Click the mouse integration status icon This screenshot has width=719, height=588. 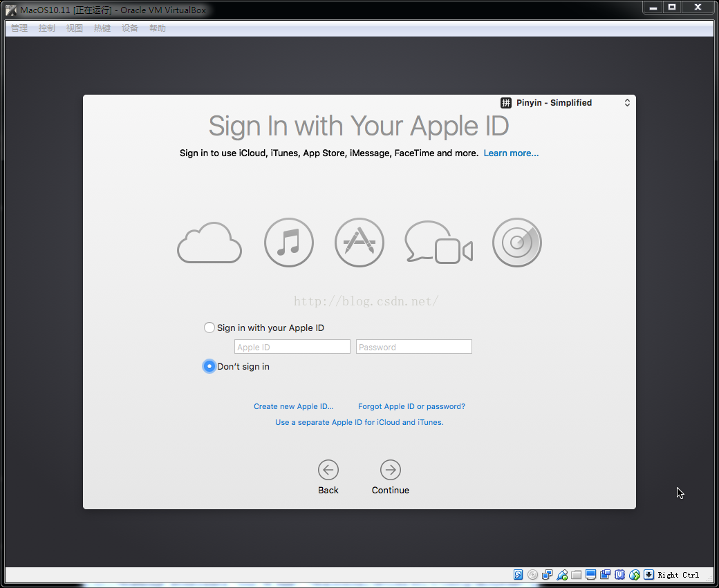635,575
